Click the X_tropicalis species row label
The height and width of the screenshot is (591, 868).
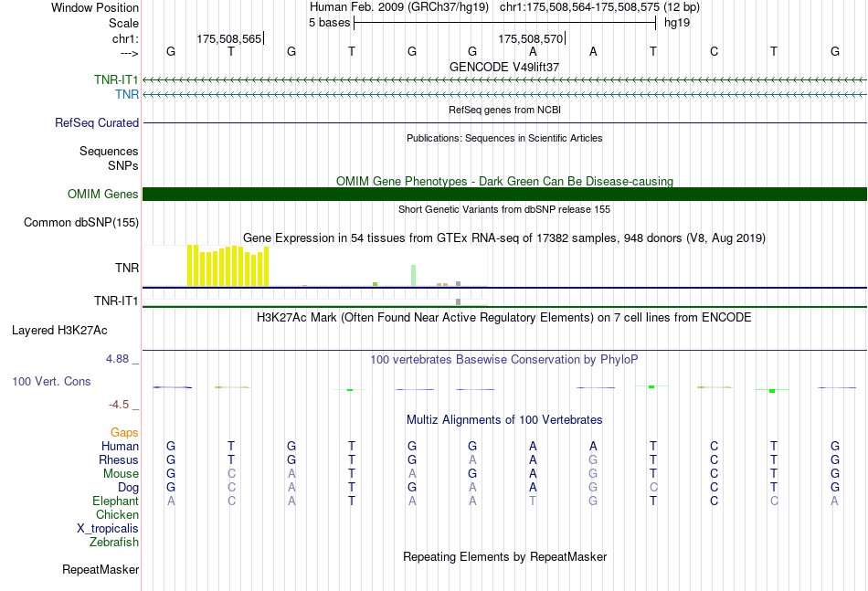click(x=108, y=529)
